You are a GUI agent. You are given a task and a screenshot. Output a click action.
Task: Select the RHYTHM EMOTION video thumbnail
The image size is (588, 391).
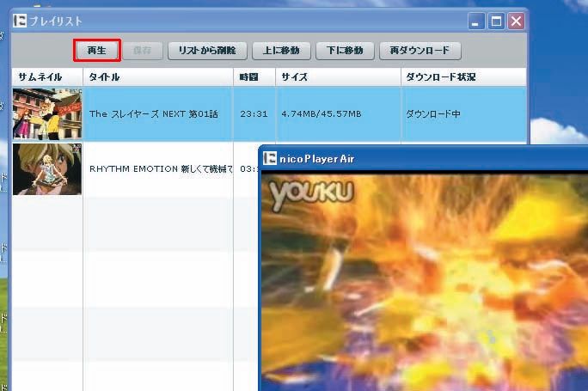tap(47, 169)
